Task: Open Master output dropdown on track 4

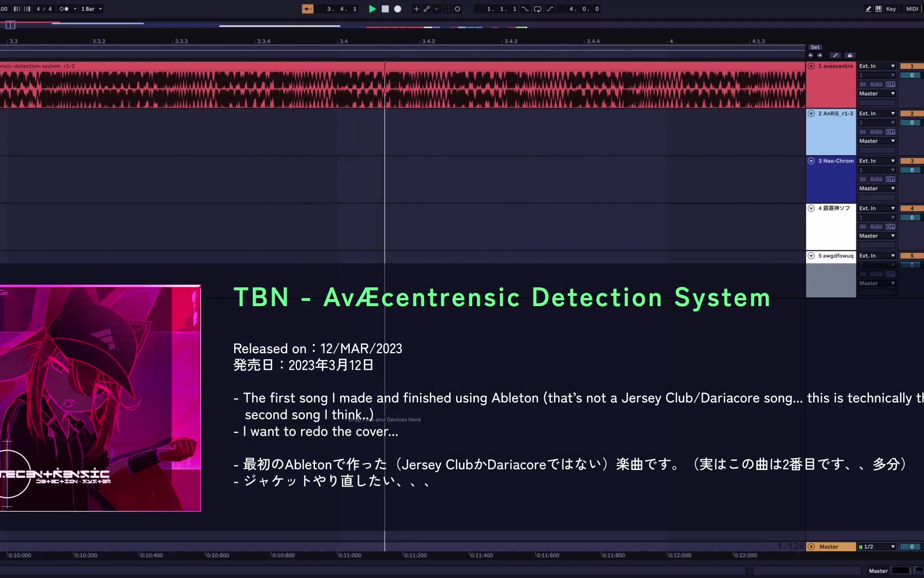Action: coord(877,236)
